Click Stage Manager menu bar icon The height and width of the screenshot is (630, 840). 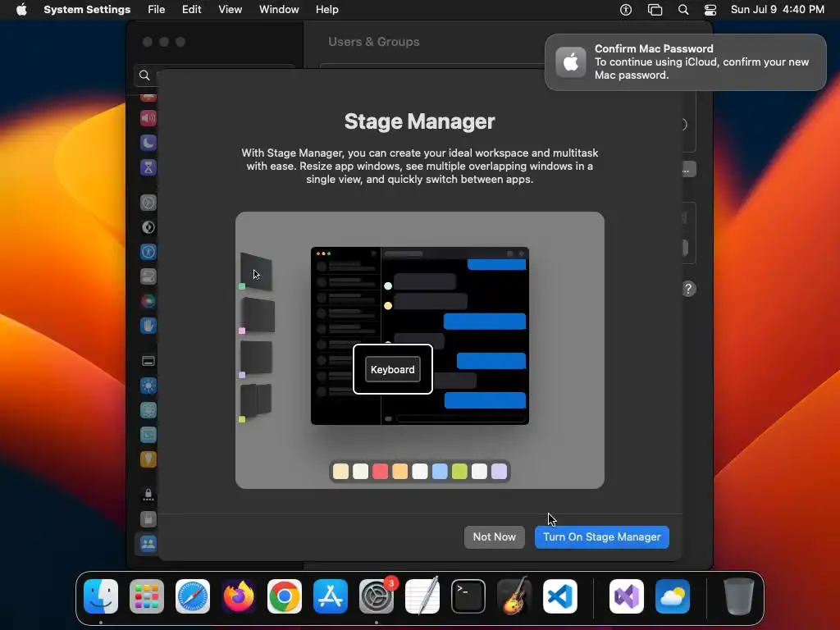pos(655,10)
